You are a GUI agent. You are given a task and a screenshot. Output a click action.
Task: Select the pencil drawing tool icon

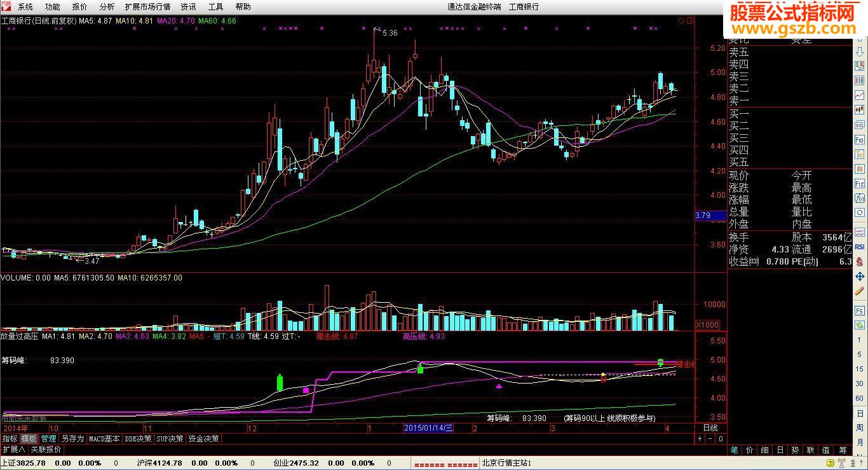[x=860, y=291]
